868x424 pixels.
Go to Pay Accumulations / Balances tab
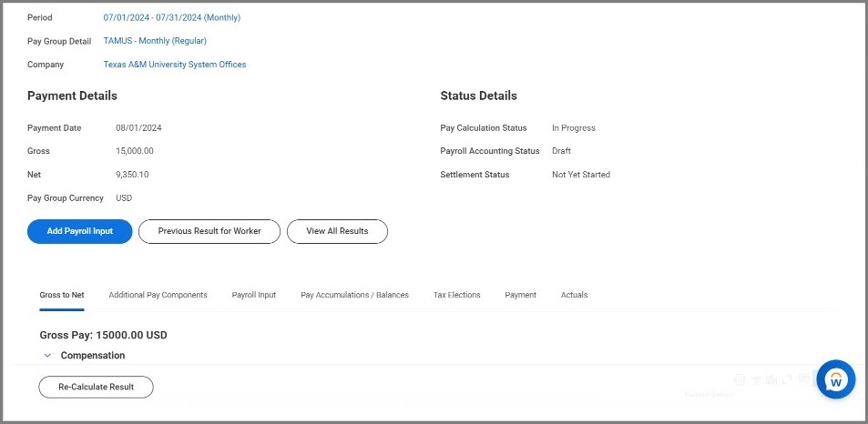point(354,295)
